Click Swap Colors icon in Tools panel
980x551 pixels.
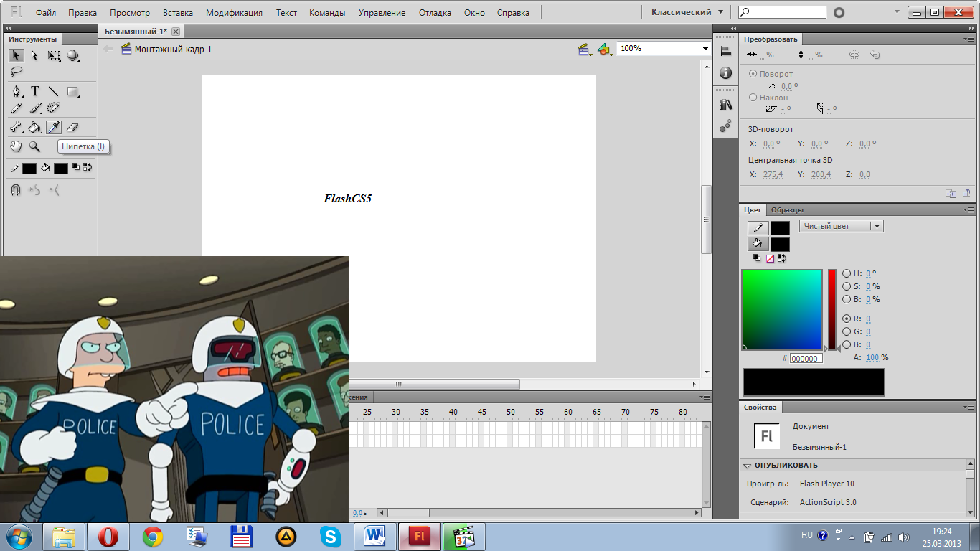(x=88, y=167)
